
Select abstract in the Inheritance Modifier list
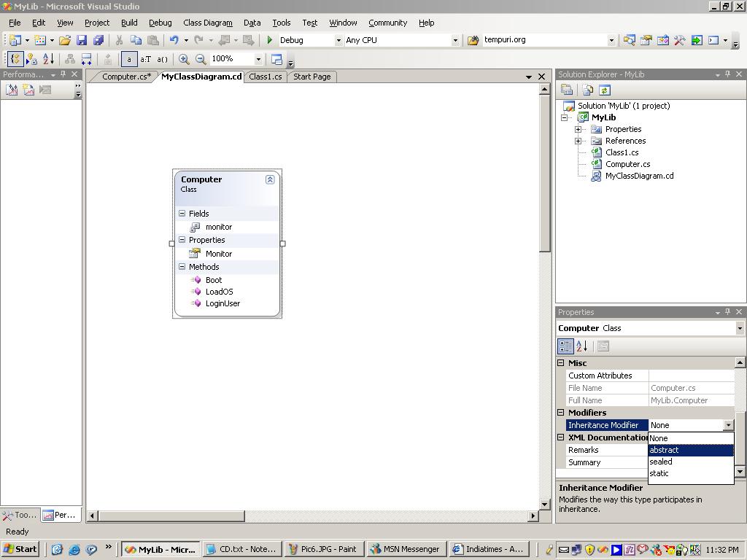pos(691,450)
